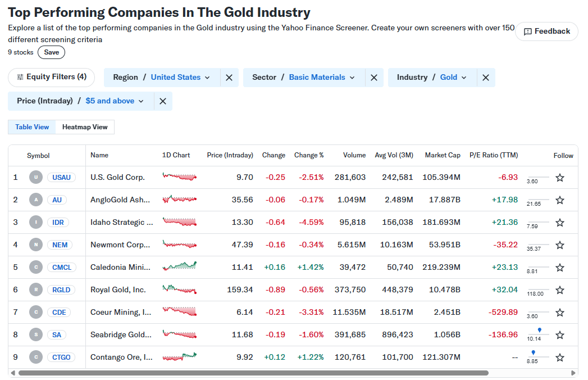Open the CDE ticker link
Viewport: 588px width, 380px height.
point(60,312)
